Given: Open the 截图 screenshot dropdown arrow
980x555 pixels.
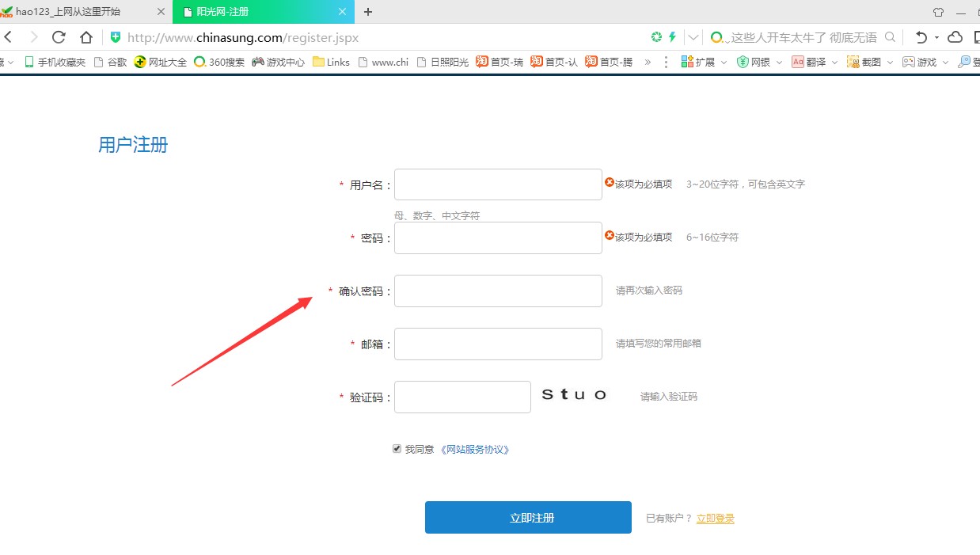Looking at the screenshot, I should pos(890,62).
